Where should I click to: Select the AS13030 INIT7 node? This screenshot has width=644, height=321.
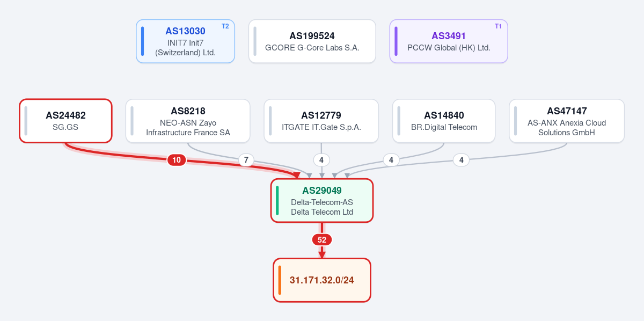click(x=185, y=41)
